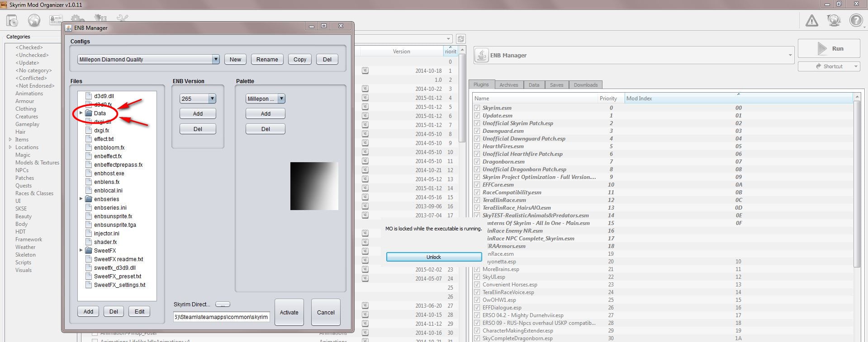The image size is (868, 342).
Task: Expand the enbseries folder
Action: (x=81, y=199)
